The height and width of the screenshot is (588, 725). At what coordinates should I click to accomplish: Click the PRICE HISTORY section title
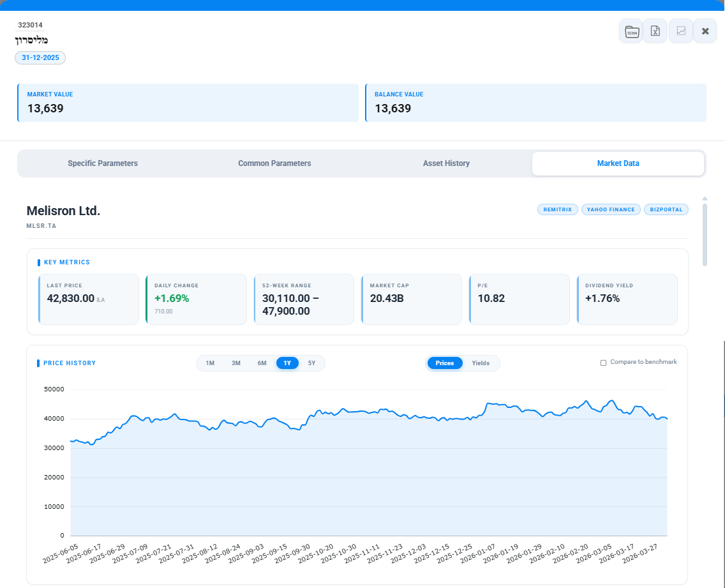pos(70,363)
